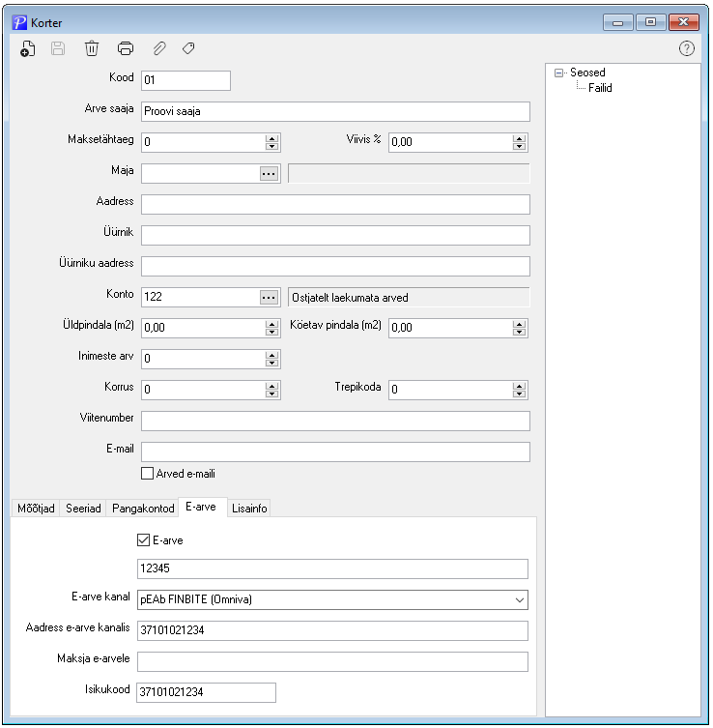Decrease Inimeste arv with the down arrow
Screen dimensions: 713x728
point(271,364)
